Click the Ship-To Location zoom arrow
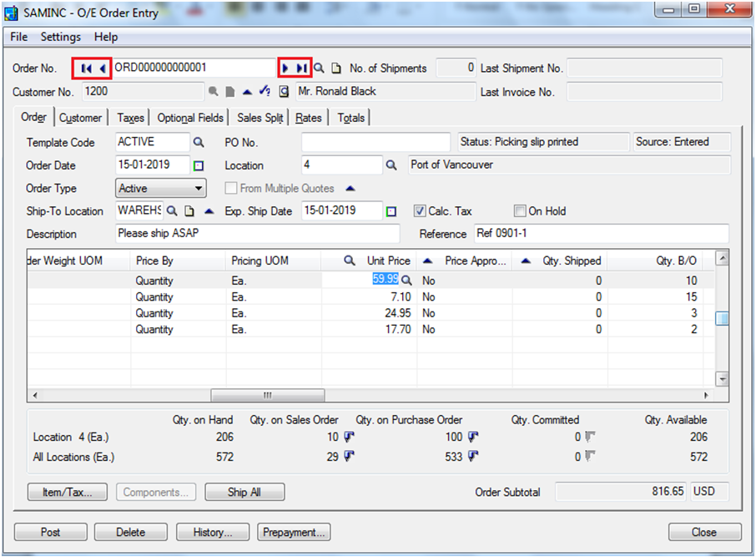This screenshot has width=756, height=557. tap(209, 211)
